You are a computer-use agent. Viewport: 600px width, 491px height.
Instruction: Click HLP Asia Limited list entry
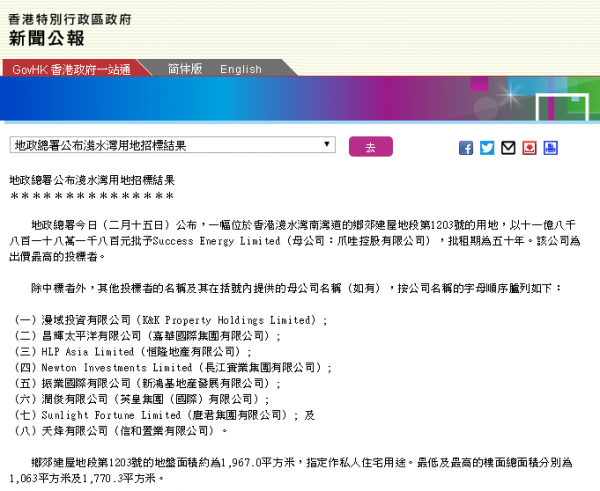(88, 352)
